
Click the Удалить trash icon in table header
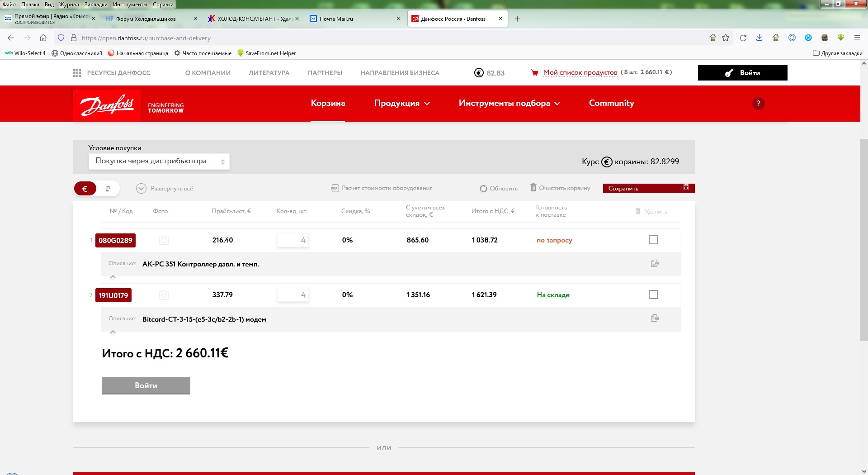pyautogui.click(x=638, y=211)
